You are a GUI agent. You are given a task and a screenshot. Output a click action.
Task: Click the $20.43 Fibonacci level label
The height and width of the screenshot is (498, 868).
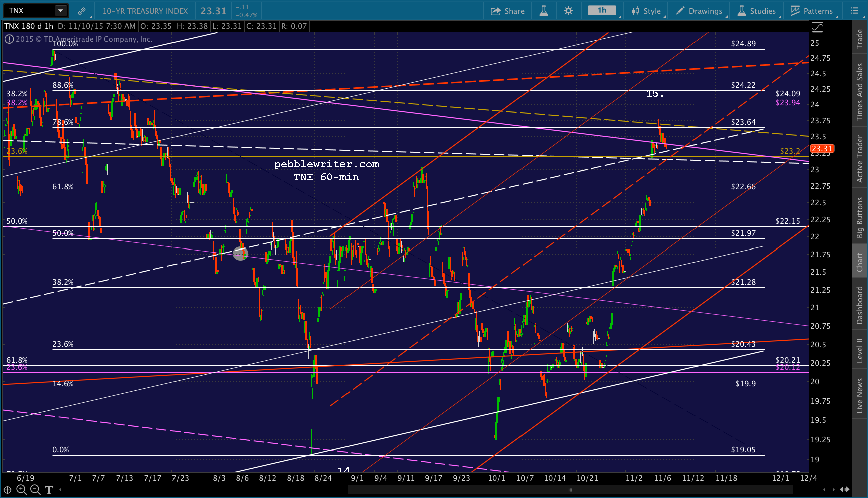click(743, 344)
